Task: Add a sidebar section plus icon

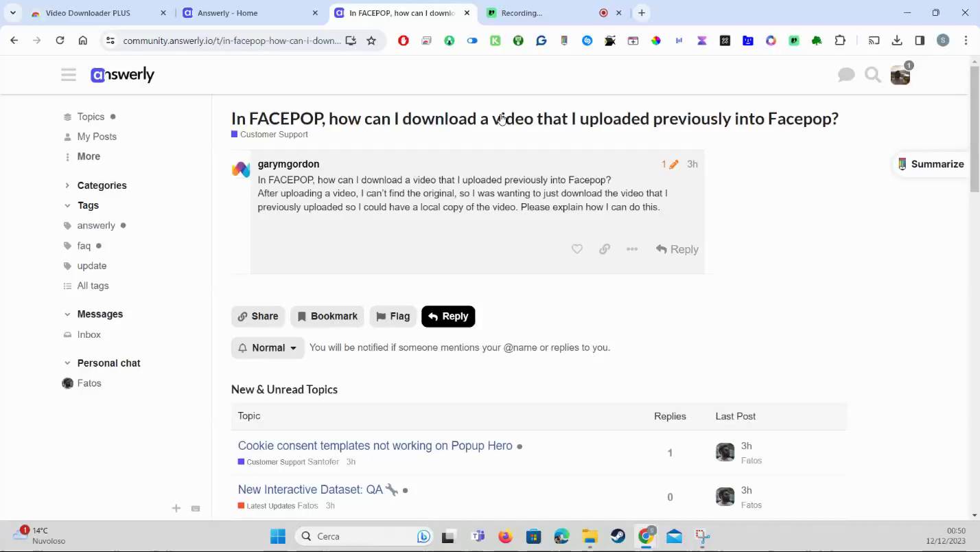Action: [176, 508]
